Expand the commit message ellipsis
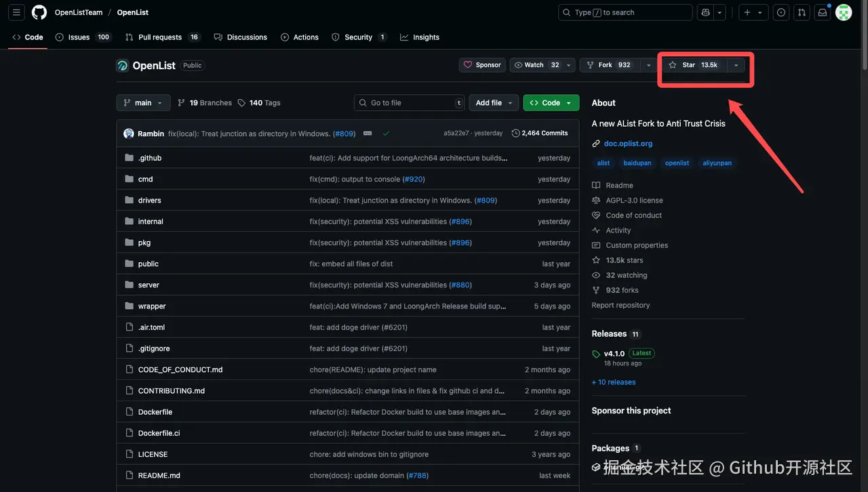The width and height of the screenshot is (868, 492). point(368,134)
